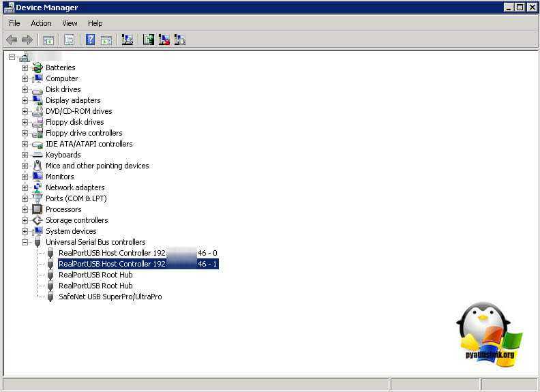Expand the System devices node
Viewport: 540px width, 392px height.
[25, 232]
